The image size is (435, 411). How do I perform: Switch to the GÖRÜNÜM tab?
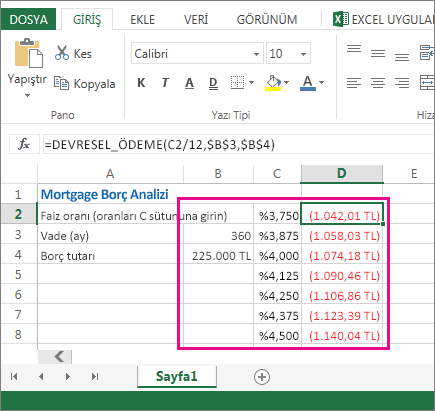click(267, 20)
